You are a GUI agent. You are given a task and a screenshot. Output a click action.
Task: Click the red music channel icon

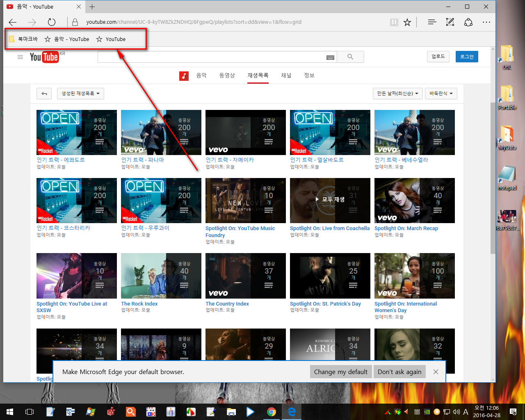click(184, 76)
